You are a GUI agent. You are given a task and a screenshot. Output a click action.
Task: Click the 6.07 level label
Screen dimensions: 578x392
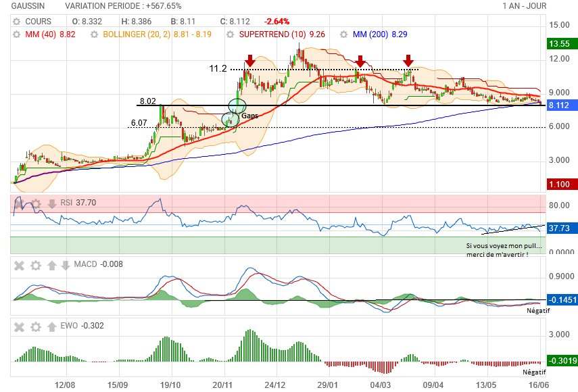pos(139,123)
